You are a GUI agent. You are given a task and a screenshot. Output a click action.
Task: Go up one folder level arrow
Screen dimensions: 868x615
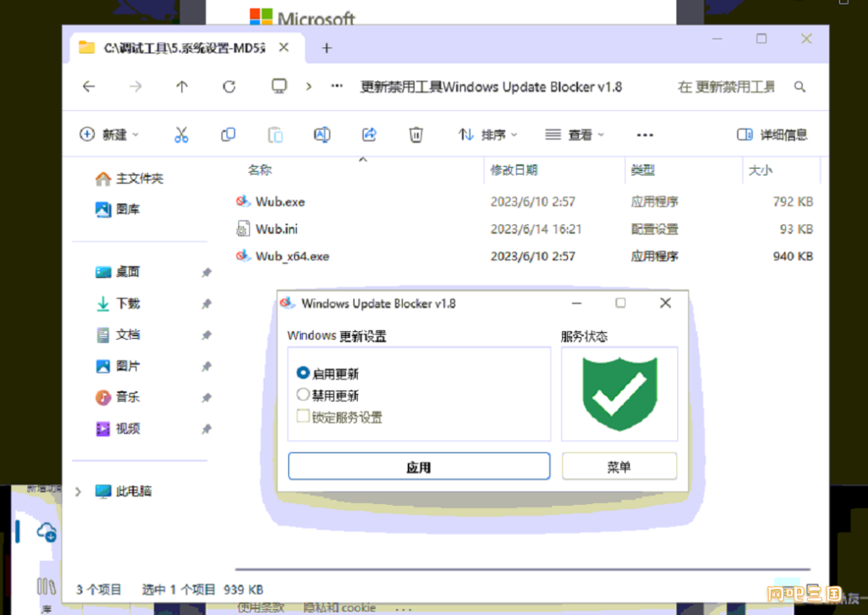[182, 86]
